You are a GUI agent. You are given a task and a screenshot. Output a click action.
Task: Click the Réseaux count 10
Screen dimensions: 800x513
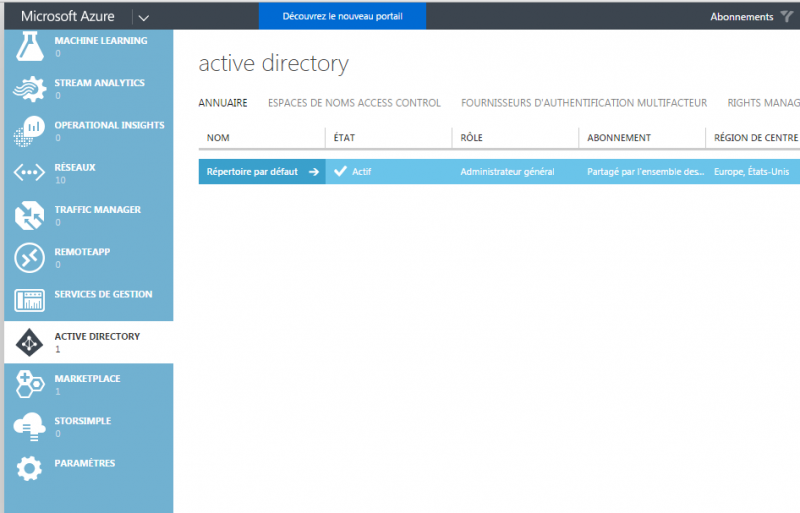(60, 180)
